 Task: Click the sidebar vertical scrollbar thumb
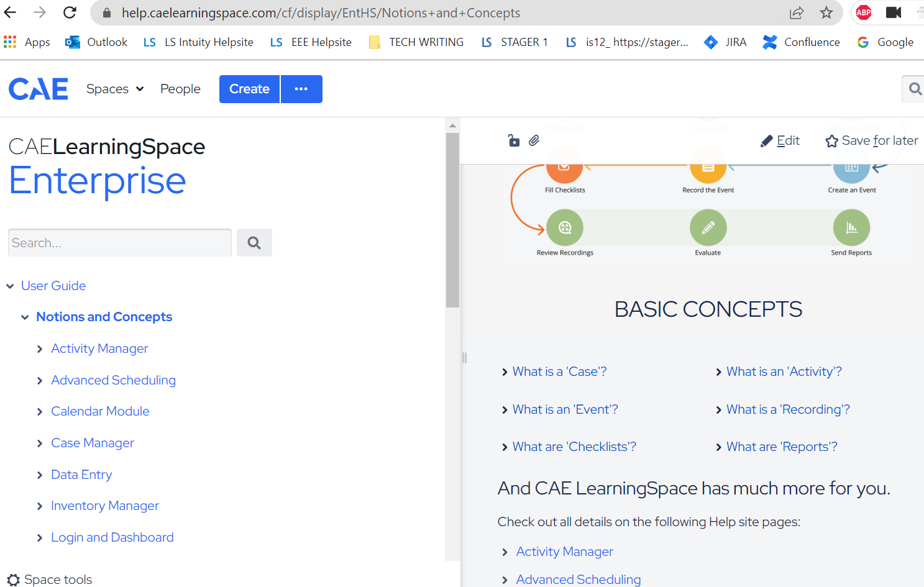tap(452, 220)
